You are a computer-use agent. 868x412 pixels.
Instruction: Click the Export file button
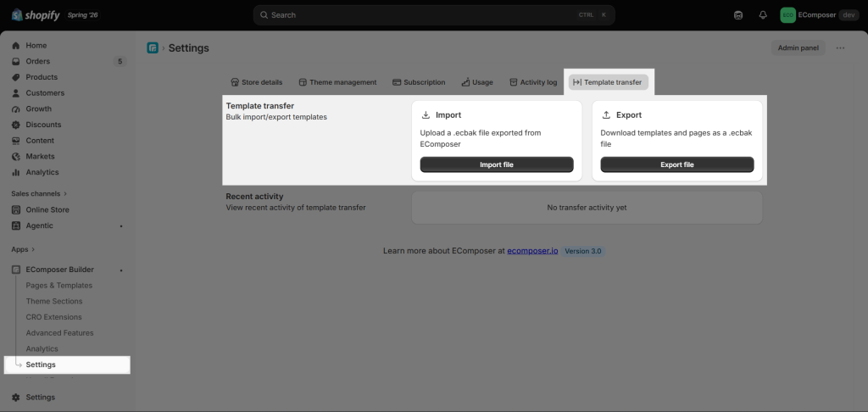(x=677, y=164)
